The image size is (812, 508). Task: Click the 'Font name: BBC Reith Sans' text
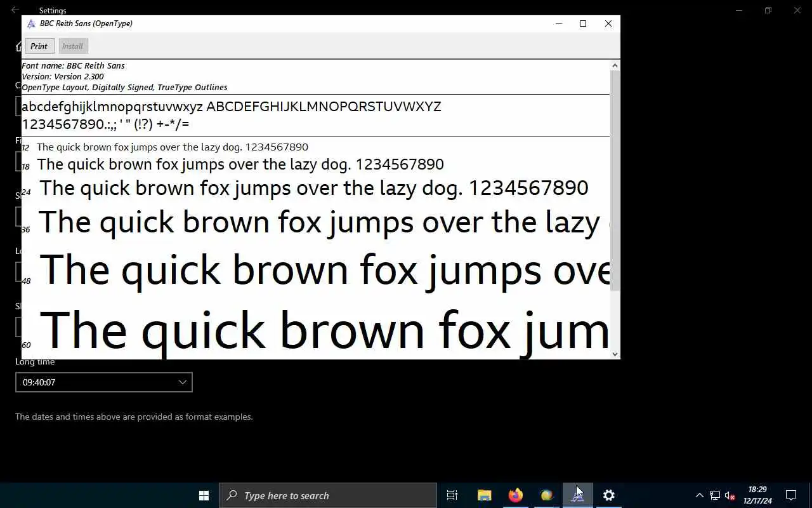tap(73, 65)
